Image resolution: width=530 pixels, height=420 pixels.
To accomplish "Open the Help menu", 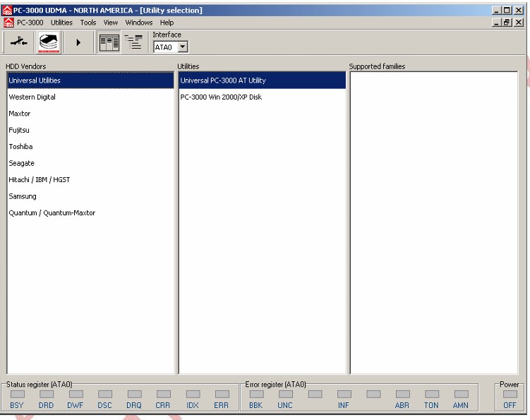I will [167, 23].
